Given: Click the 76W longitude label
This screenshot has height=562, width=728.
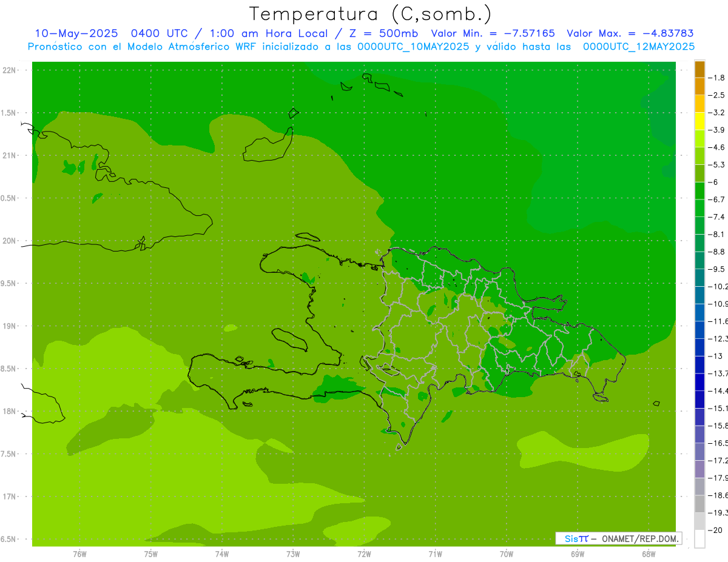Looking at the screenshot, I should [79, 554].
